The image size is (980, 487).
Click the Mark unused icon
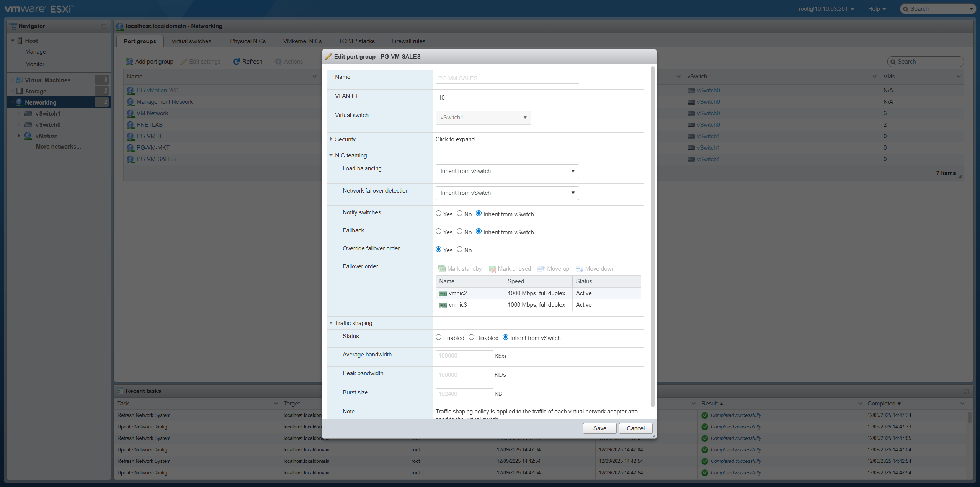coord(492,268)
